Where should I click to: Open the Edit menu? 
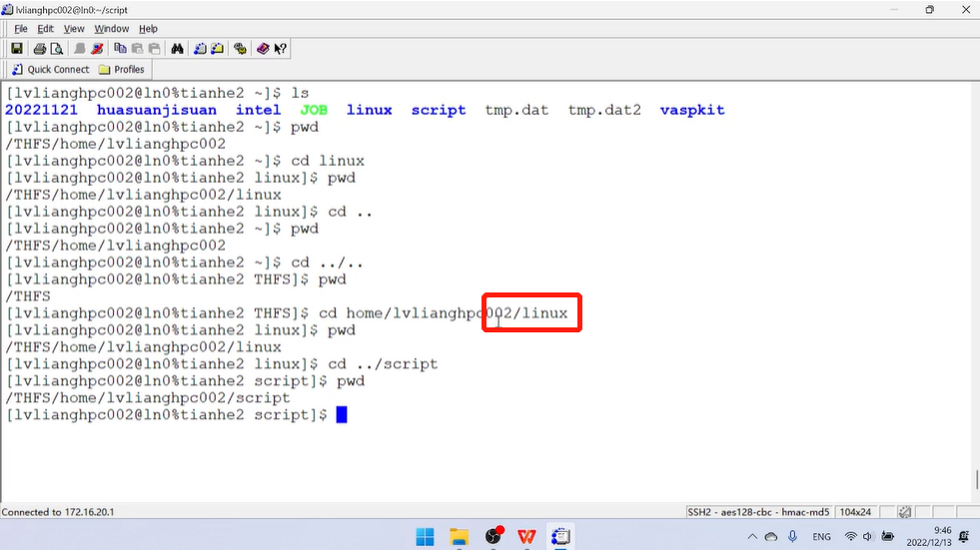[46, 29]
